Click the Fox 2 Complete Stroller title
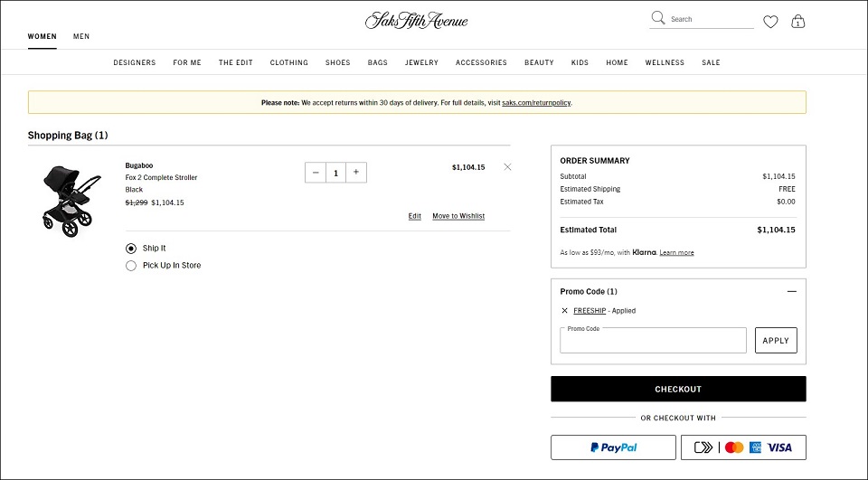 click(161, 178)
